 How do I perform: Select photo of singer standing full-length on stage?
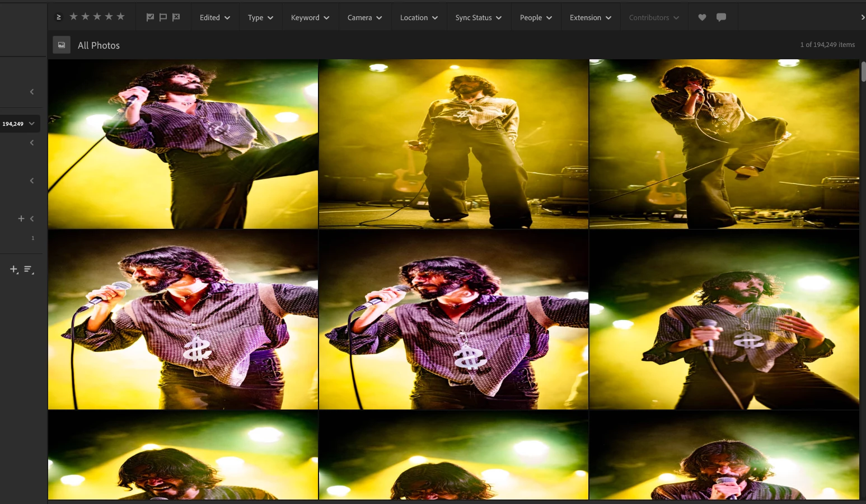click(x=453, y=144)
